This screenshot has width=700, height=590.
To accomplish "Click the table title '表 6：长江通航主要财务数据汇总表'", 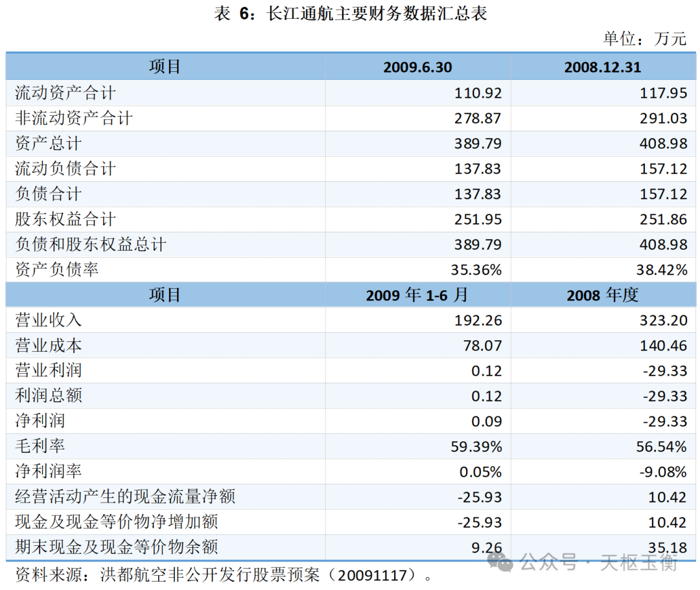I will pos(350,14).
